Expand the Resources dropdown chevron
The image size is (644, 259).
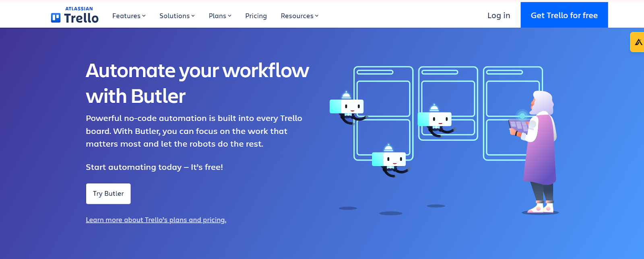click(316, 16)
